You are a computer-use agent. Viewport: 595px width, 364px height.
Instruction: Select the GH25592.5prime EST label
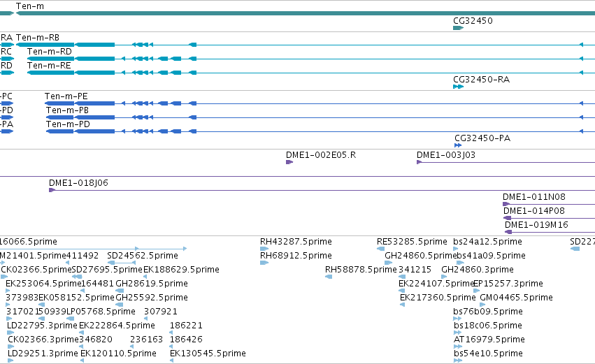coord(152,298)
